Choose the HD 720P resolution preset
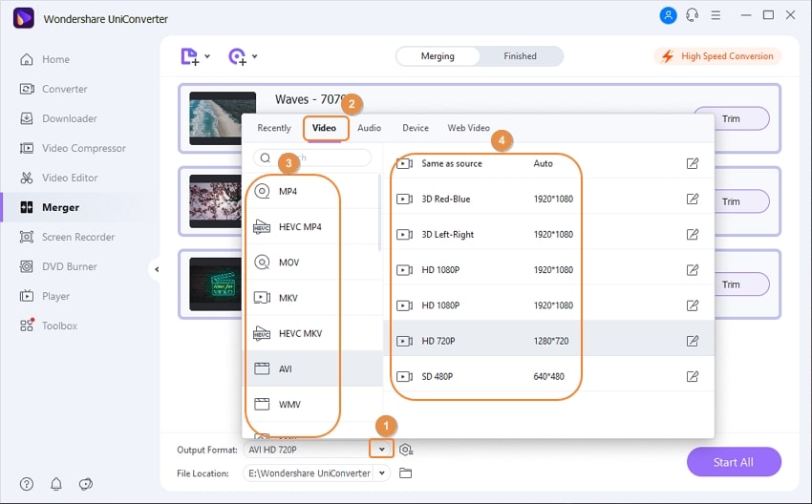 [548, 341]
